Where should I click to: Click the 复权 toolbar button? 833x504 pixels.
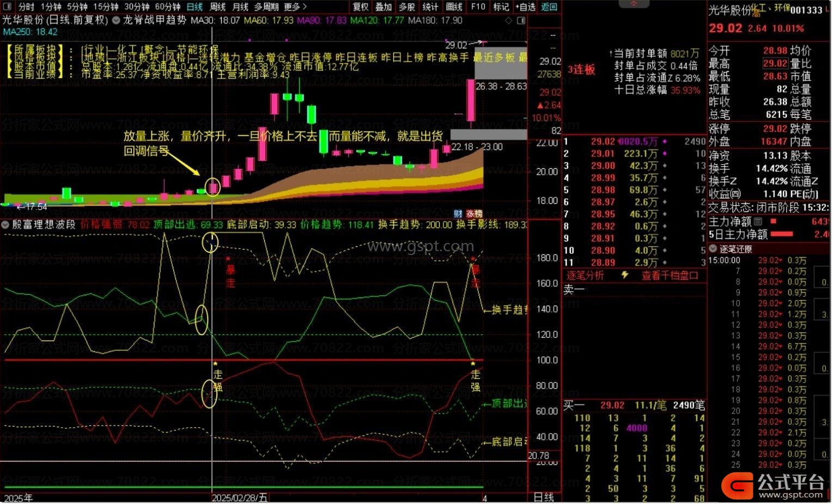[361, 7]
